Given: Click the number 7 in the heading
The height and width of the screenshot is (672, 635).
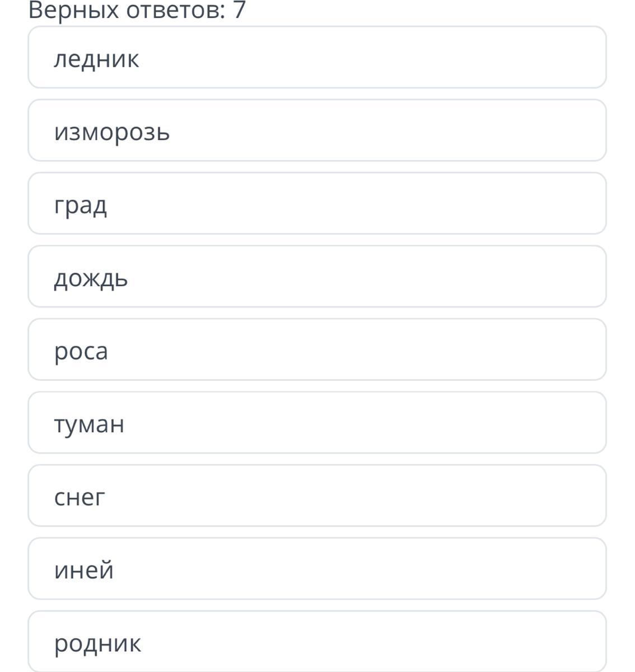Looking at the screenshot, I should 240,10.
